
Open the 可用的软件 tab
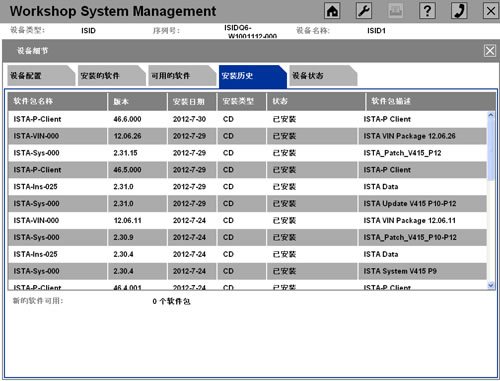[x=182, y=76]
